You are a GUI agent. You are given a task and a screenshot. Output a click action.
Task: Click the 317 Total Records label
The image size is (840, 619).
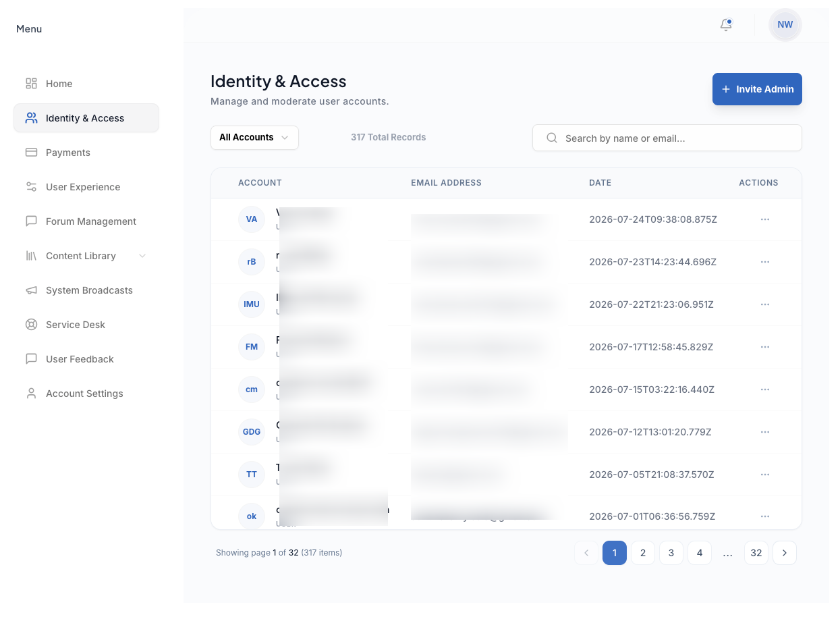click(x=389, y=137)
